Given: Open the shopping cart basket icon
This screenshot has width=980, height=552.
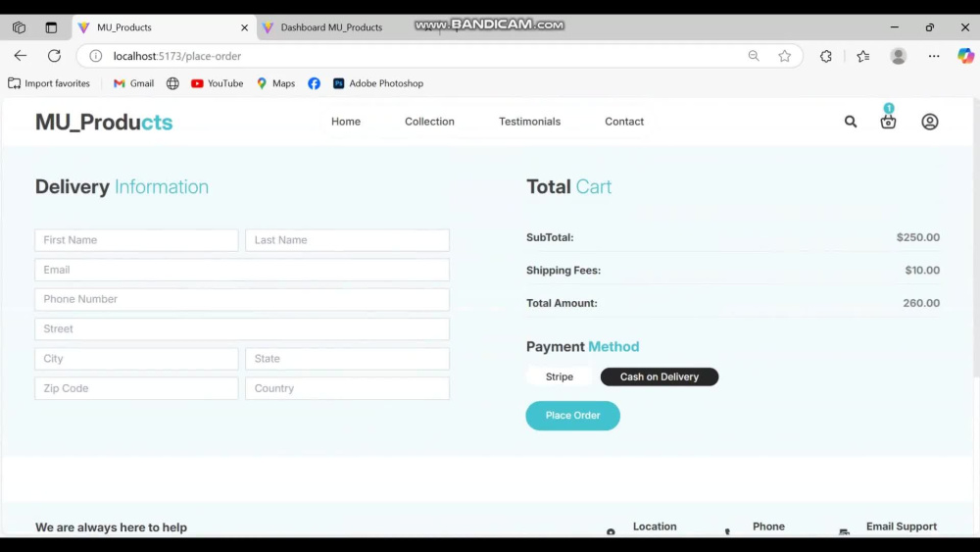Looking at the screenshot, I should [x=888, y=122].
